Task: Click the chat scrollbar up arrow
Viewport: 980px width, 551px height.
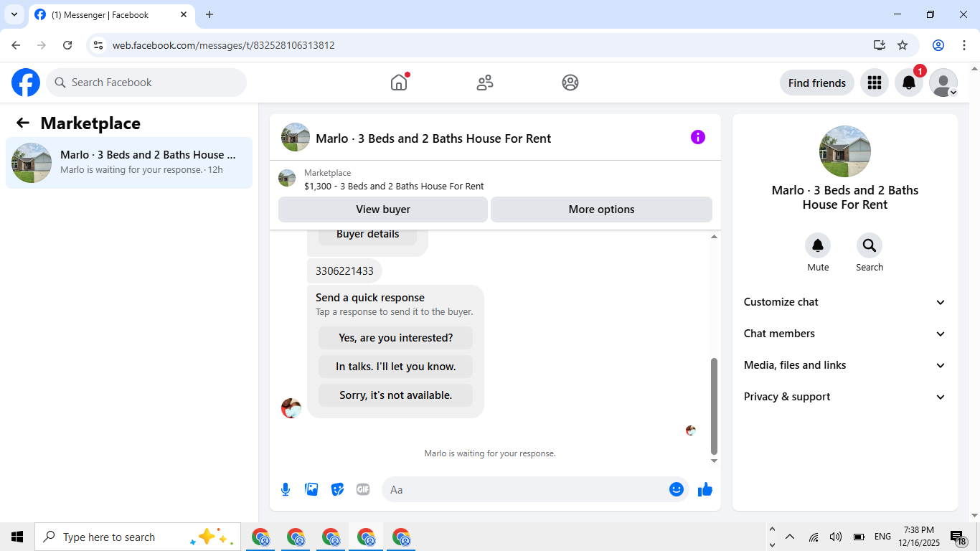Action: coord(714,237)
